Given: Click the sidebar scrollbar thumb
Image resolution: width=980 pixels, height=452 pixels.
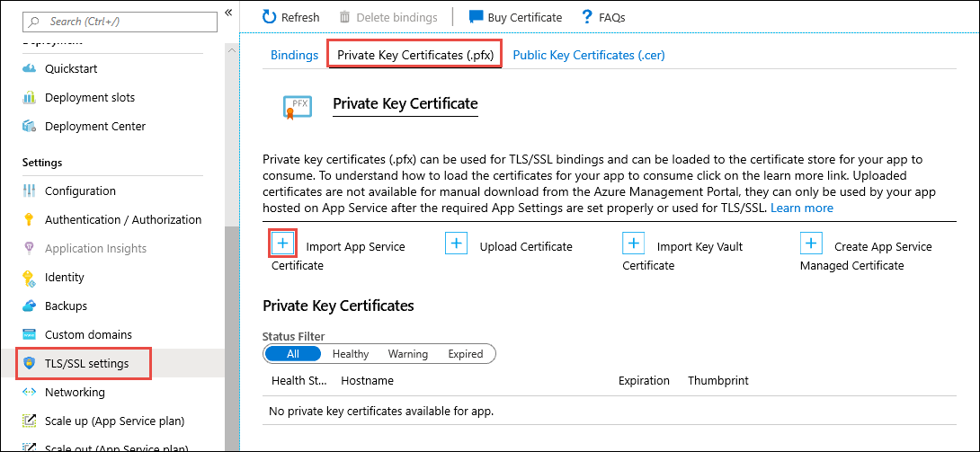Looking at the screenshot, I should 232,337.
